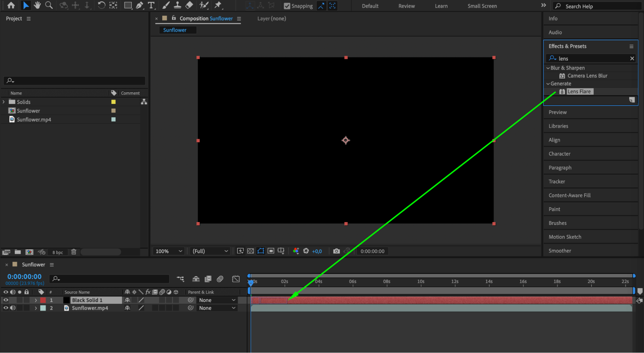Viewport: 644px width, 353px height.
Task: Expand the Solids folder
Action: pyautogui.click(x=4, y=102)
